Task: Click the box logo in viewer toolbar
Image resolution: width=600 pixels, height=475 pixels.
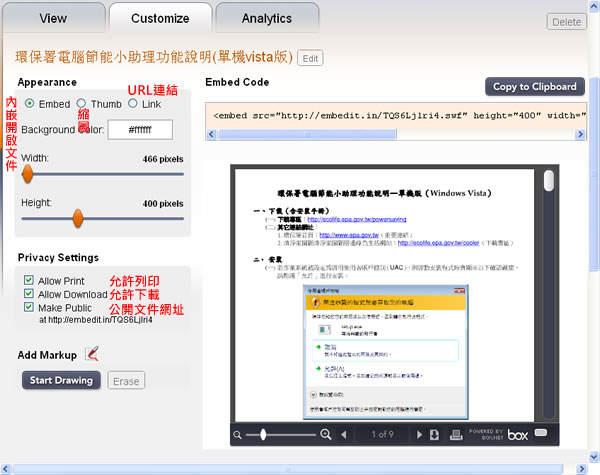Action: [517, 435]
